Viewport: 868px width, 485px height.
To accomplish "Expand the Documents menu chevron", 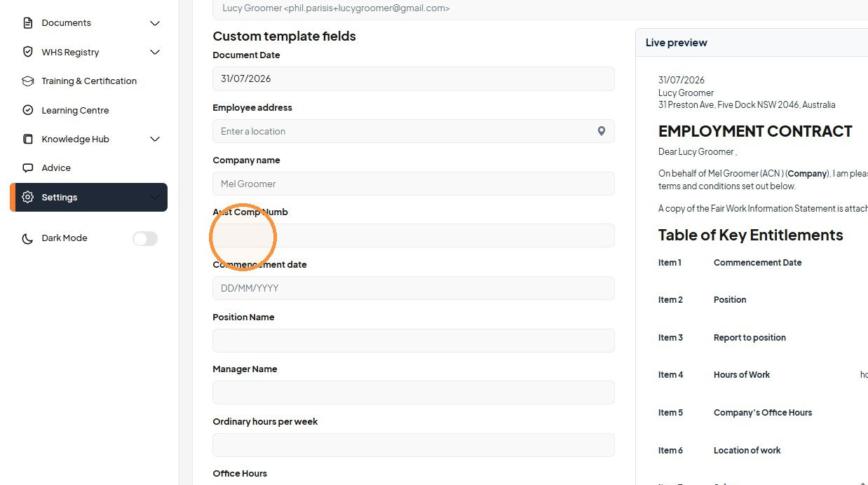I will click(155, 23).
